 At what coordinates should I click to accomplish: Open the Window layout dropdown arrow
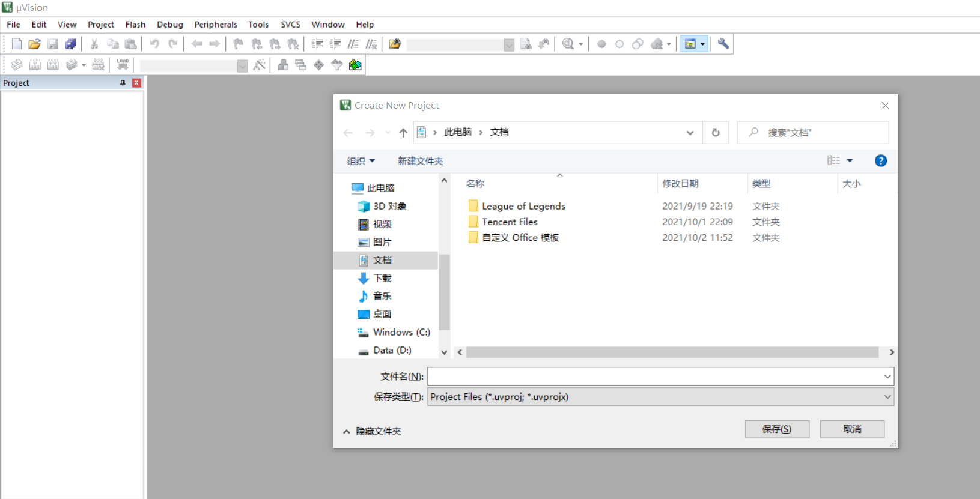point(702,44)
